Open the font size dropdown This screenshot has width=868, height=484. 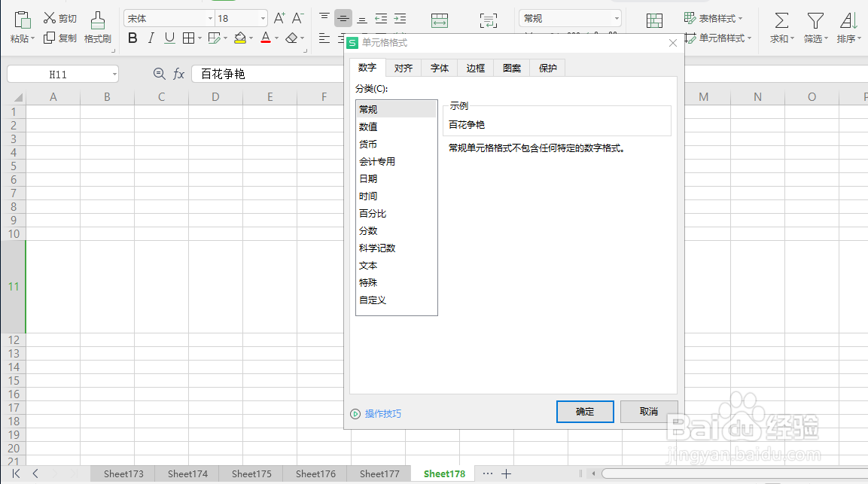[x=261, y=17]
